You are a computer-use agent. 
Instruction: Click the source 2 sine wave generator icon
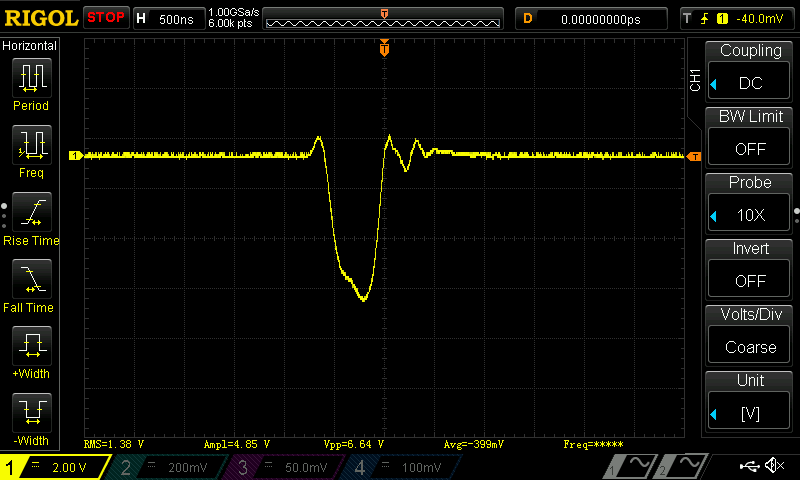click(x=681, y=465)
